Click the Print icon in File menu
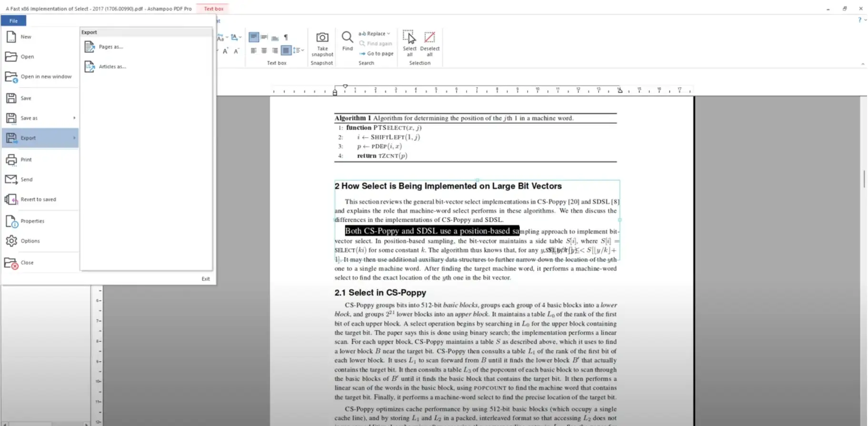Screen dimensions: 868x426 click(x=11, y=160)
